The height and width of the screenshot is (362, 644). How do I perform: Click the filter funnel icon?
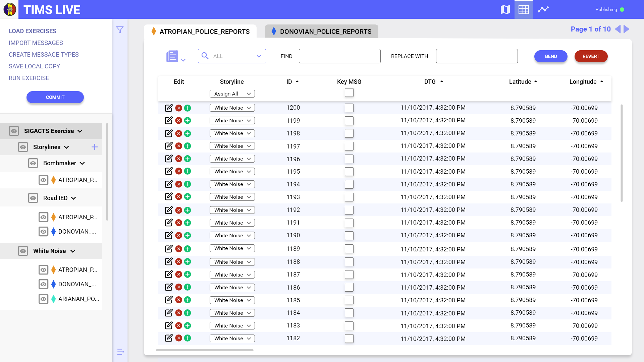pyautogui.click(x=120, y=30)
